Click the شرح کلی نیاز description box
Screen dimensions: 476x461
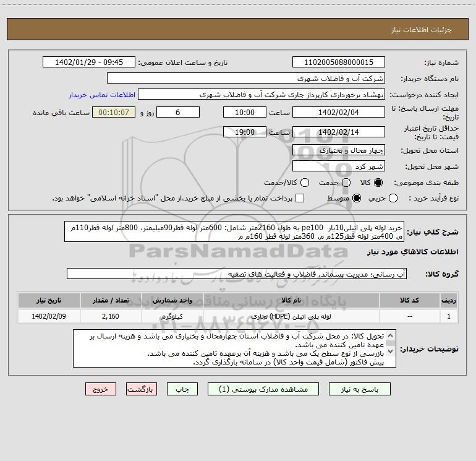(234, 231)
